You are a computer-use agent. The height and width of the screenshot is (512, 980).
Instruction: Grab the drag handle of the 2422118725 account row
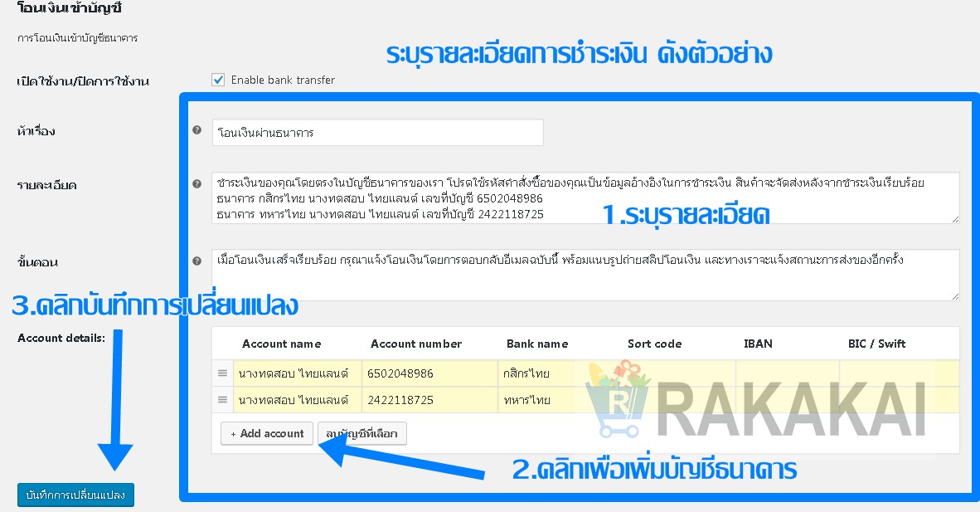point(222,399)
